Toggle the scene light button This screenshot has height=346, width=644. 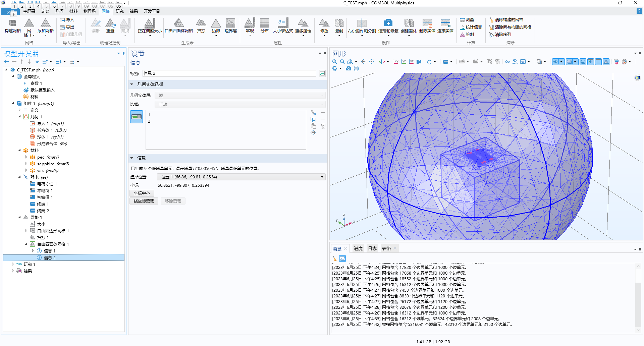click(x=555, y=62)
